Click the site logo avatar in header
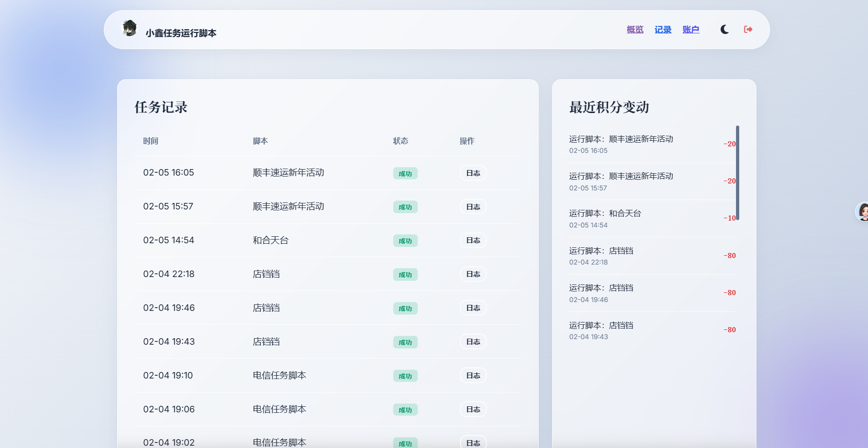Screen dimensions: 868x448 130,29
